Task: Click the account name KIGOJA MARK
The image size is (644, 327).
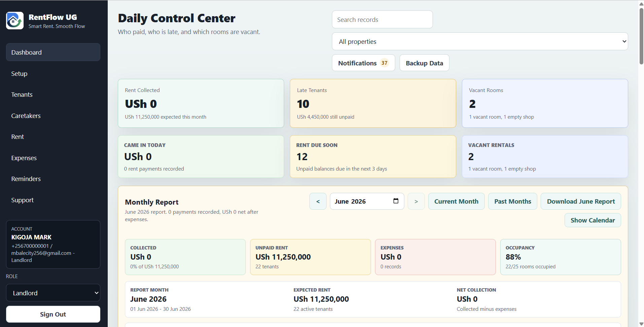Action: click(x=31, y=237)
